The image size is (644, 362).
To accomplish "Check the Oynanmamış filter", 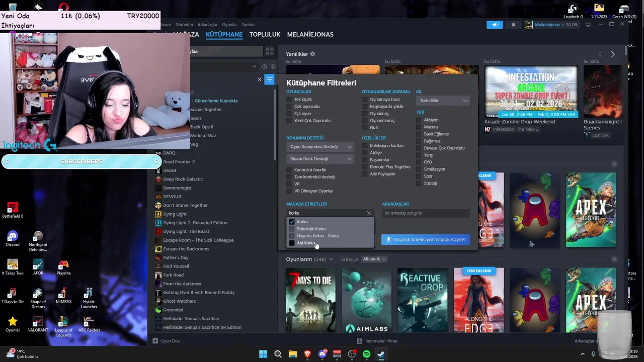I will pos(365,121).
